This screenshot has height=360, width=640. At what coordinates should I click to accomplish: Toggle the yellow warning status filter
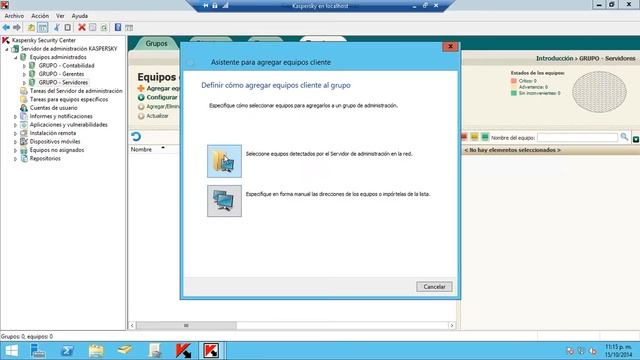click(x=474, y=137)
